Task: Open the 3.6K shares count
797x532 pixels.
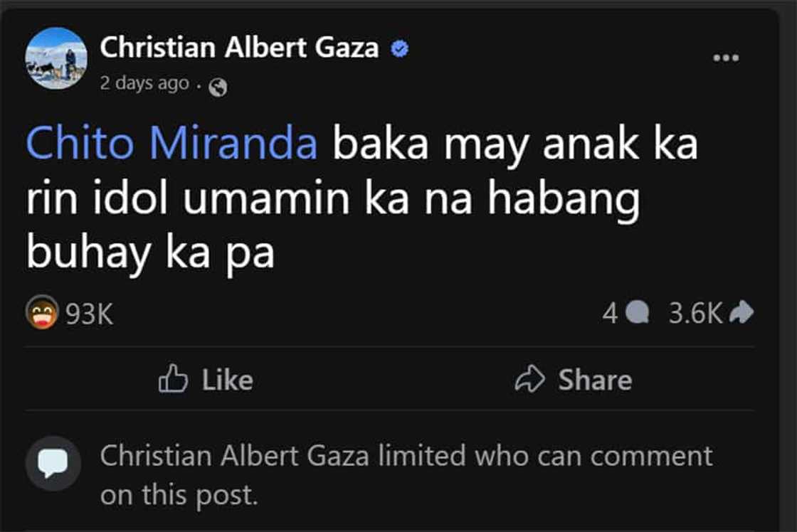Action: point(695,312)
